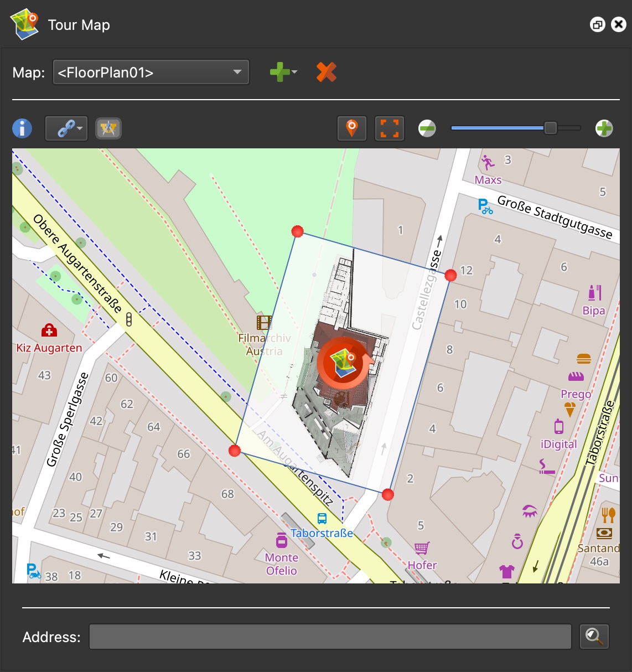The height and width of the screenshot is (672, 632).
Task: Click the Tour Map panel undock button
Action: (598, 25)
